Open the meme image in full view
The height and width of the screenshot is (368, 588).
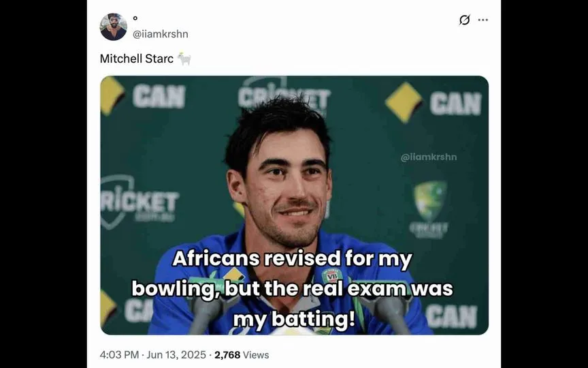pyautogui.click(x=295, y=205)
